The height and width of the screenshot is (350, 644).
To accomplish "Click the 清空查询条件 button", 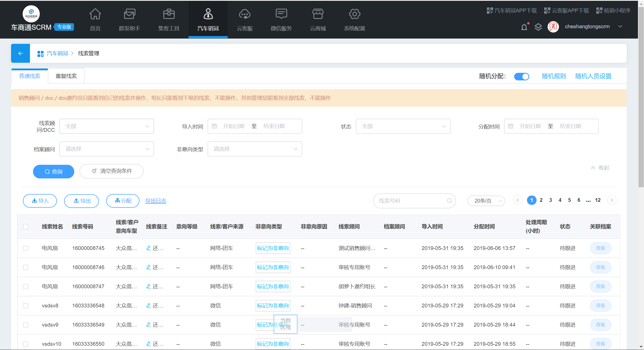I will [x=111, y=171].
